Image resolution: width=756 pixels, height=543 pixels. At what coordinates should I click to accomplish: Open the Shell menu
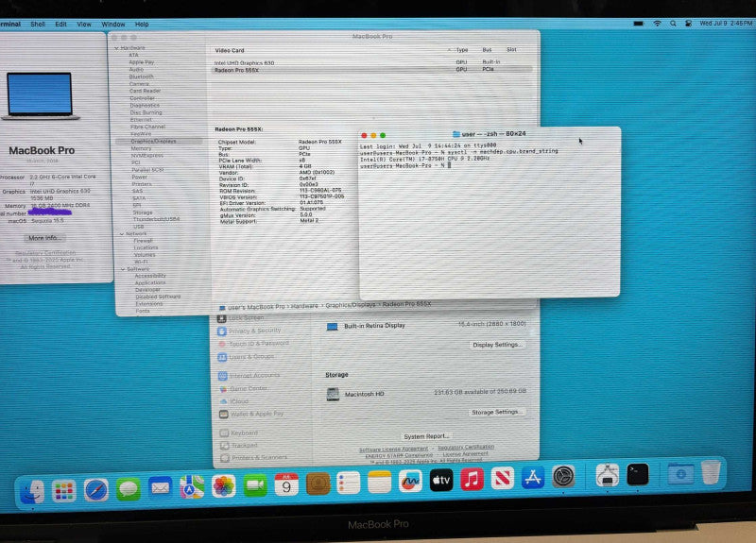point(38,25)
